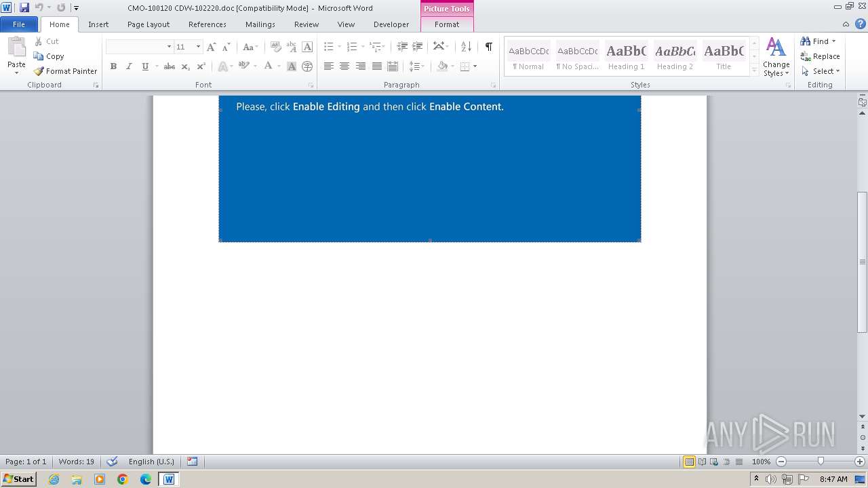Apply the No Spacing style
Viewport: 868px width, 488px height.
577,56
